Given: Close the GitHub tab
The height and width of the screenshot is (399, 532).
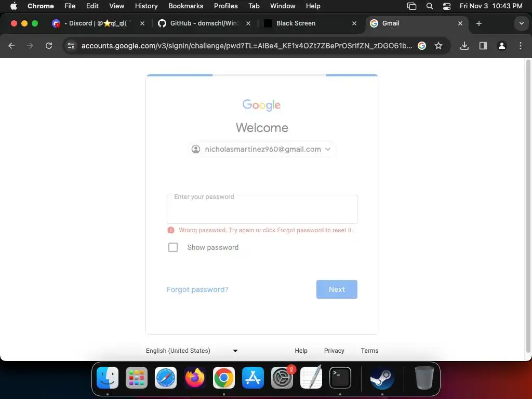Looking at the screenshot, I should pyautogui.click(x=248, y=23).
